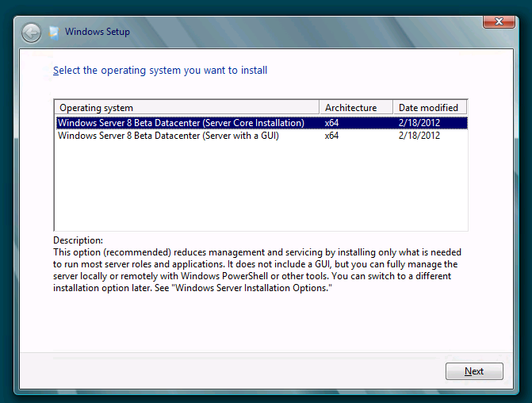The height and width of the screenshot is (403, 532).
Task: Close the Windows Setup window
Action: tap(499, 21)
